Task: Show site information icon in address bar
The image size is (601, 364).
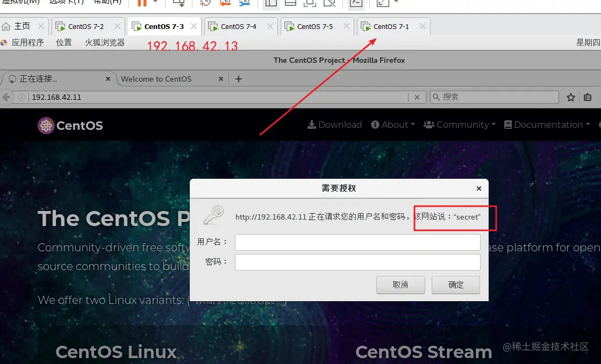Action: point(22,97)
